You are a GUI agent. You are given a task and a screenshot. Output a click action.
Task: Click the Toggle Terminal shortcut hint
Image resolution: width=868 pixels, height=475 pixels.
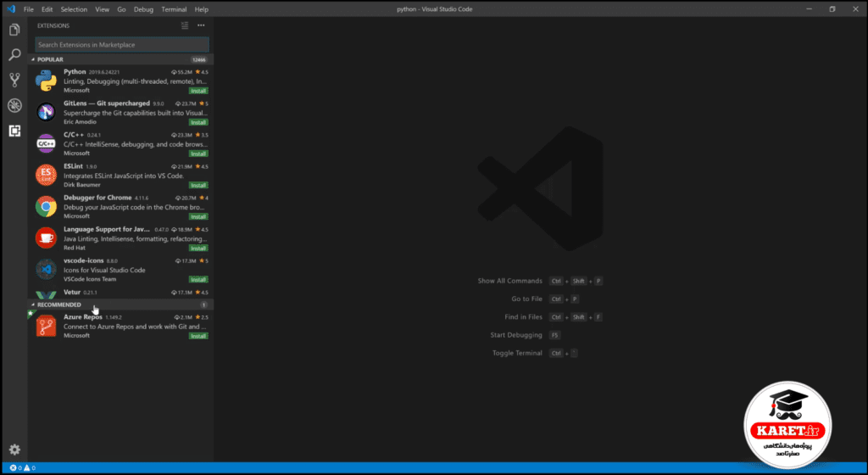point(535,353)
